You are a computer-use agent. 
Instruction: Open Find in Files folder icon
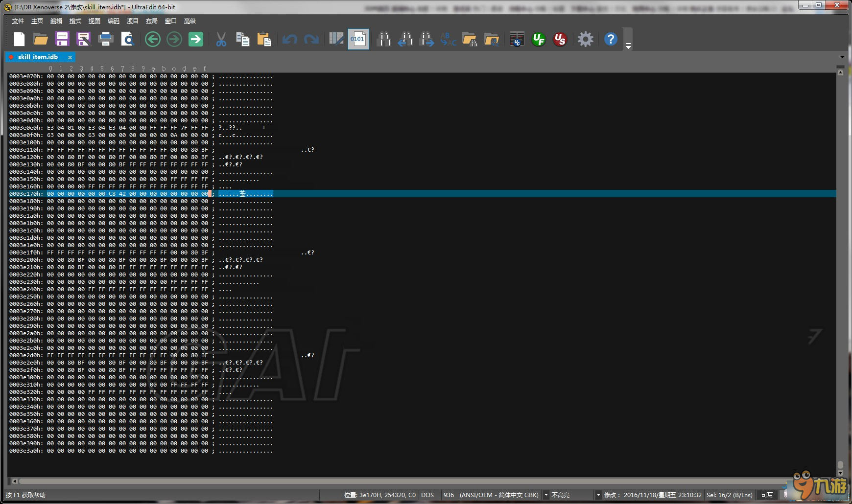[x=470, y=39]
